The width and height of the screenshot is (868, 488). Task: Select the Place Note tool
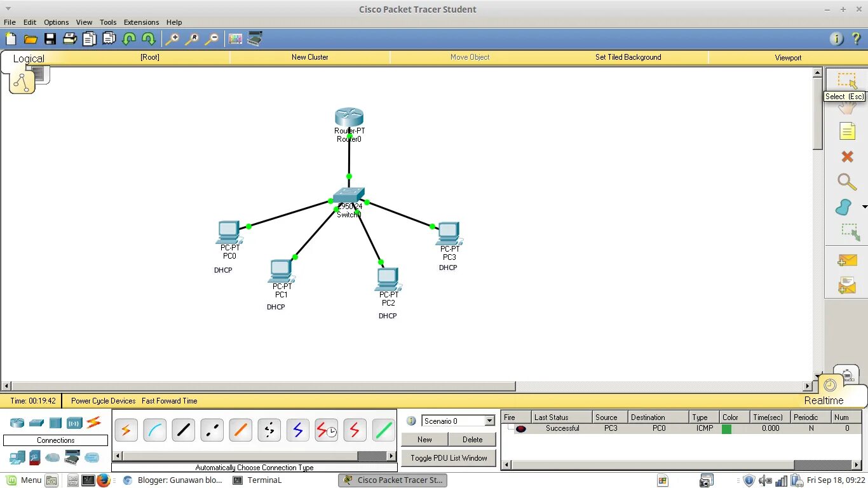[847, 132]
